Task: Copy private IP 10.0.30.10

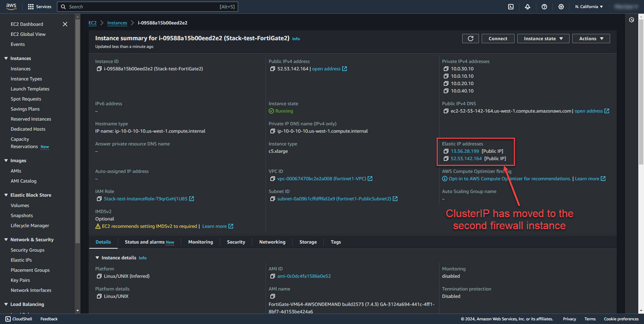Action: pos(446,69)
